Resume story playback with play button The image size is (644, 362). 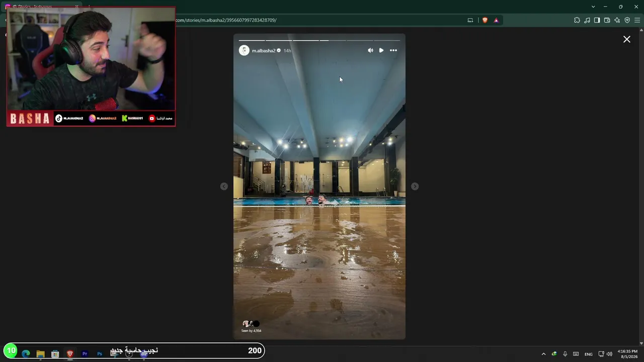tap(381, 50)
